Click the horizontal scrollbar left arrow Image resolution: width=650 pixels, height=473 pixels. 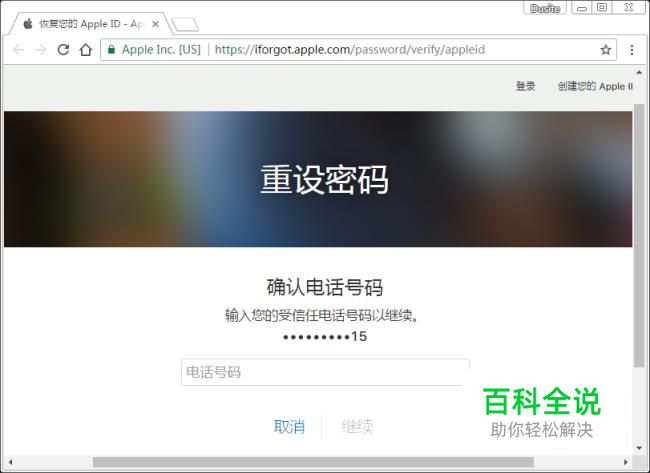click(10, 462)
